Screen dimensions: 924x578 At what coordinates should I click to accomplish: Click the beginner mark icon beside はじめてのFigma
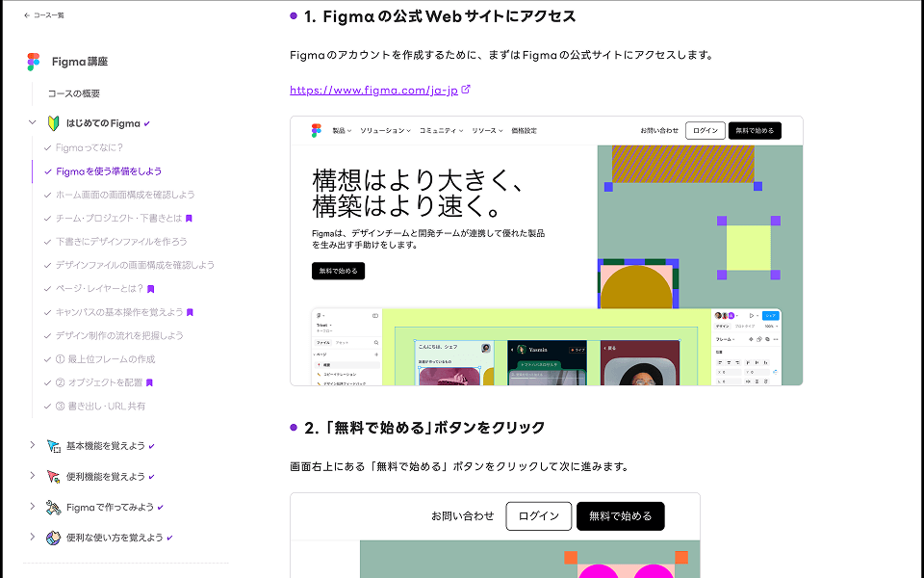pos(54,123)
